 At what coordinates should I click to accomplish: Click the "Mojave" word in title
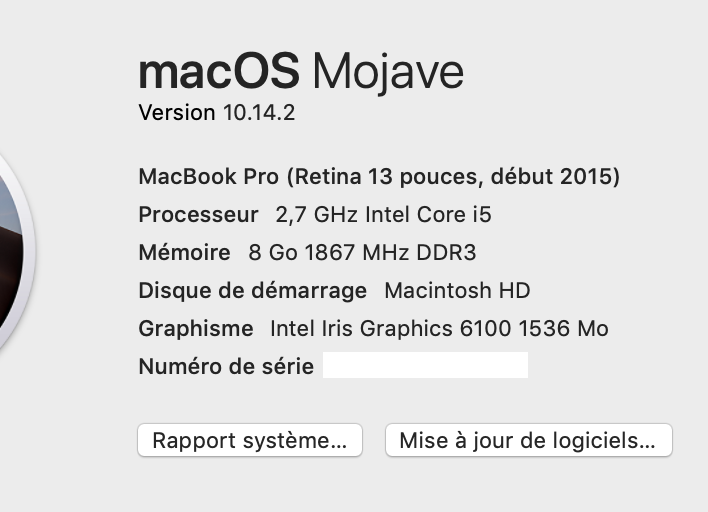(x=388, y=71)
